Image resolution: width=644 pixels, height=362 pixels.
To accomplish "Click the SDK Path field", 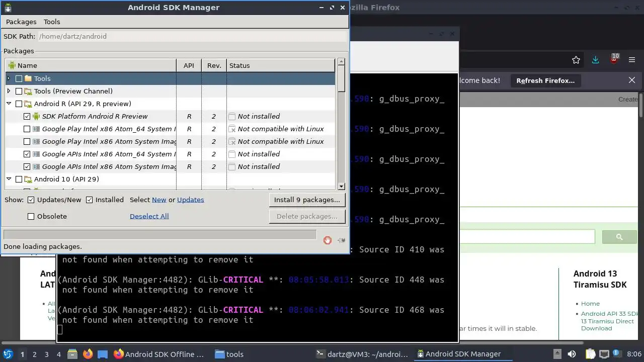I will tap(191, 36).
